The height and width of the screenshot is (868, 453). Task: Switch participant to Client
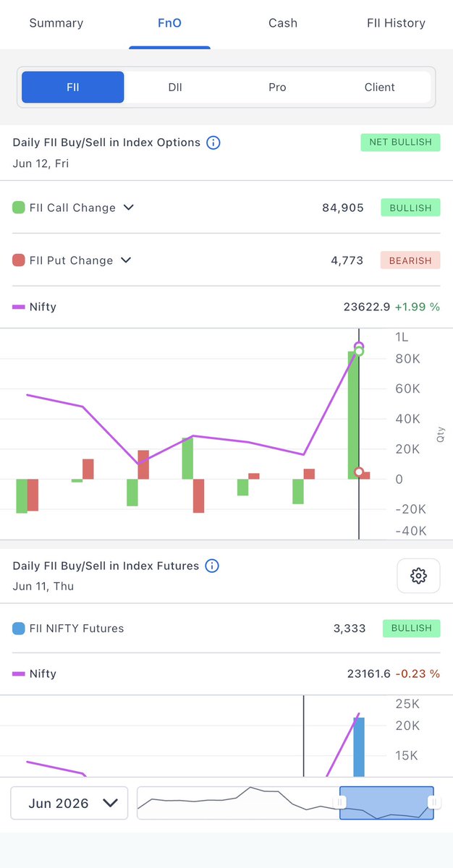click(x=380, y=87)
